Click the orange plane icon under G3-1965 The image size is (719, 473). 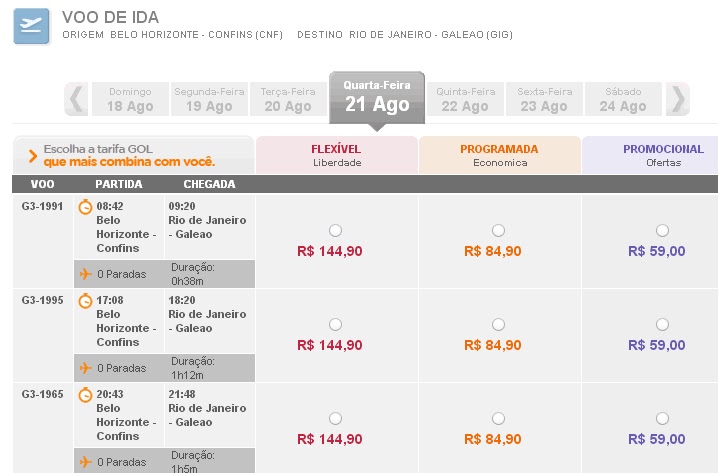point(85,461)
